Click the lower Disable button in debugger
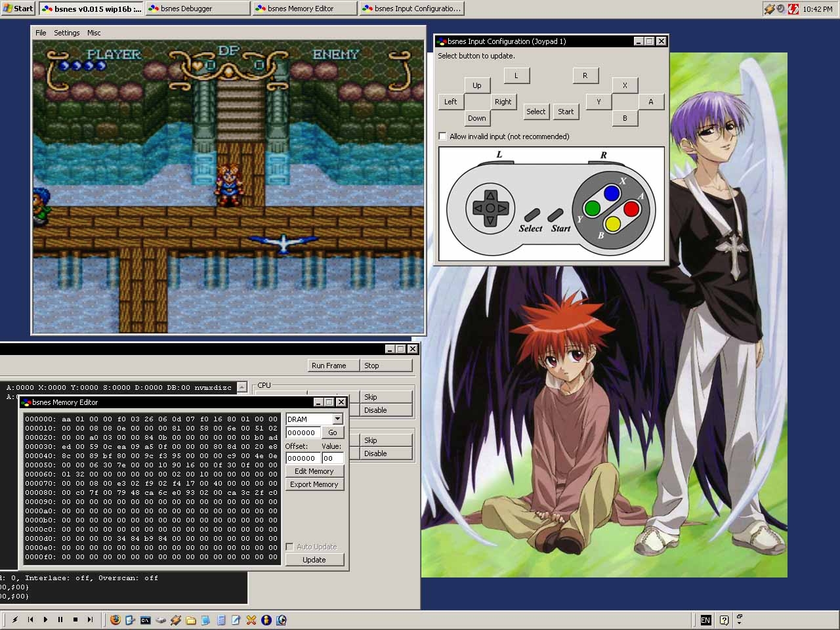This screenshot has height=630, width=840. point(386,453)
